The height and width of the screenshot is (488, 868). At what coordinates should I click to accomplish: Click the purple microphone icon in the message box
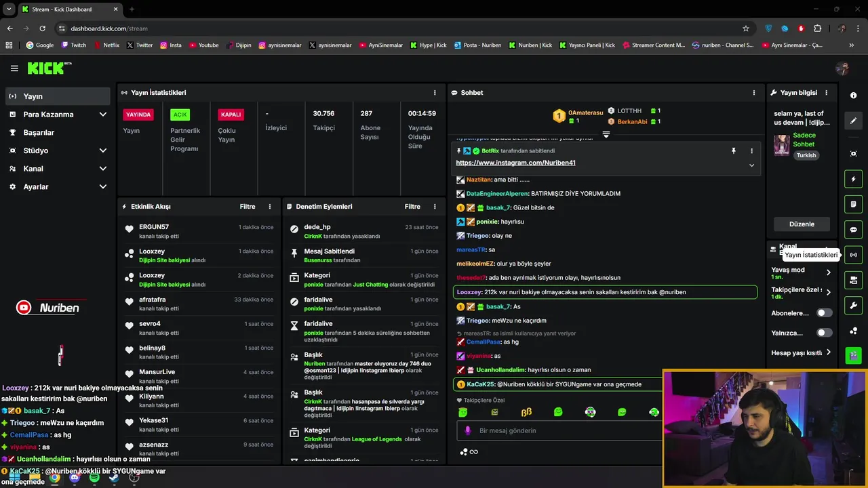coord(467,430)
